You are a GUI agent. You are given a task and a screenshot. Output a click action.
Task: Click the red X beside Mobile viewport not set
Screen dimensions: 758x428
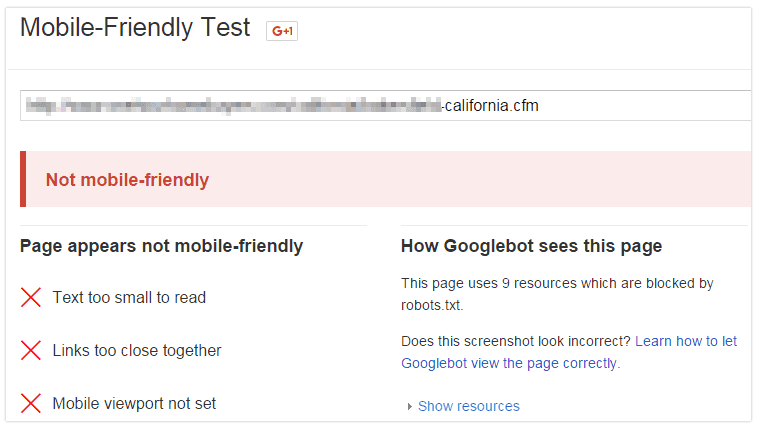point(31,403)
